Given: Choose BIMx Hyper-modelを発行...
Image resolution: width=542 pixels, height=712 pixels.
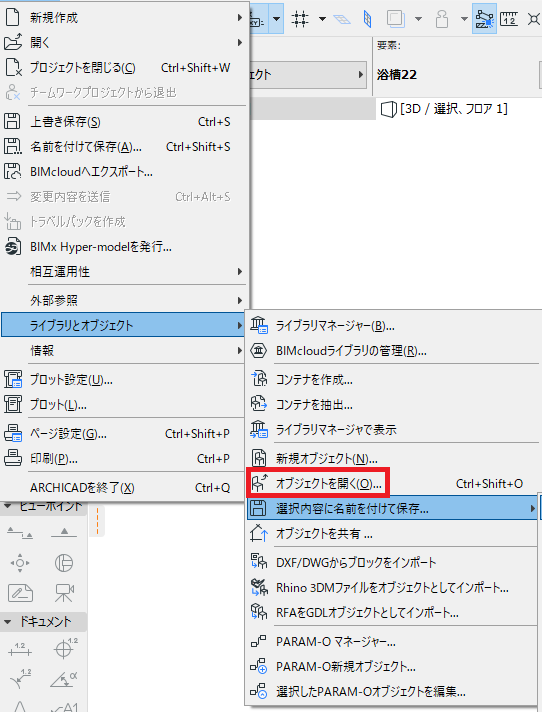Looking at the screenshot, I should click(x=123, y=247).
